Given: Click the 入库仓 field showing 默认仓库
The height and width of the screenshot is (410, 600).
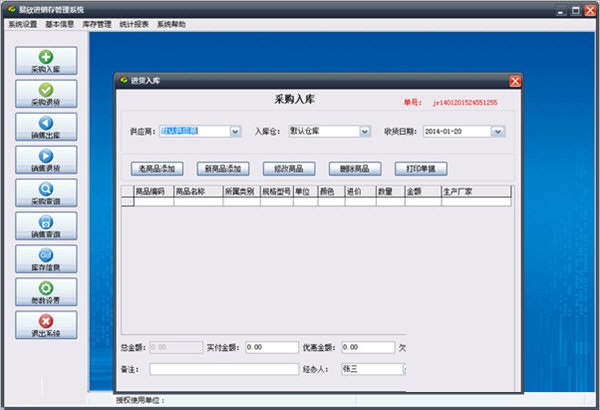Looking at the screenshot, I should tap(324, 131).
